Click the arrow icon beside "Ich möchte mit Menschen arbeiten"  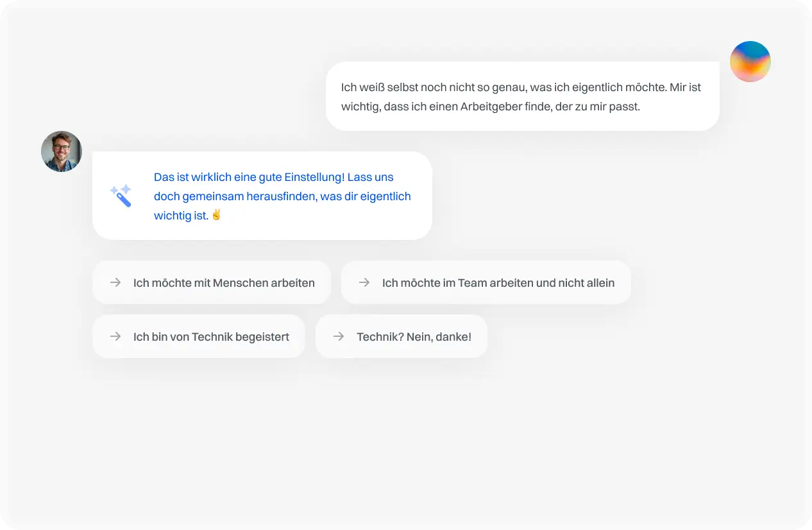point(115,282)
